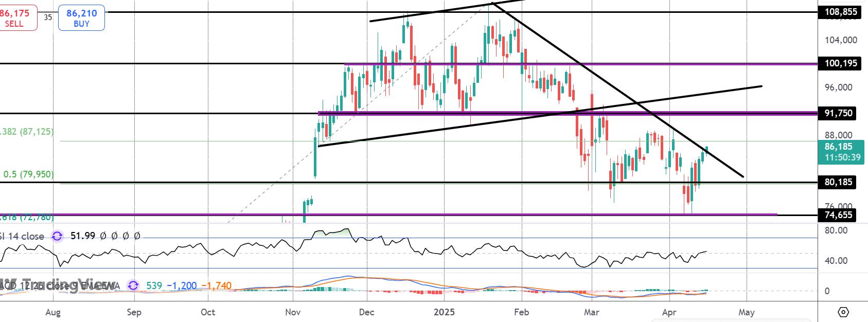Click the Nov label on time axis
868x322 pixels.
293,312
